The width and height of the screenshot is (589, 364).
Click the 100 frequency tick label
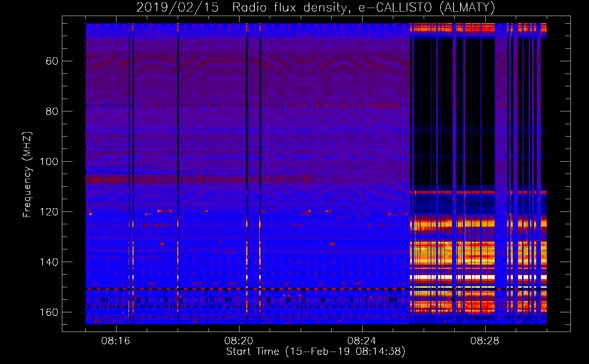pyautogui.click(x=49, y=162)
